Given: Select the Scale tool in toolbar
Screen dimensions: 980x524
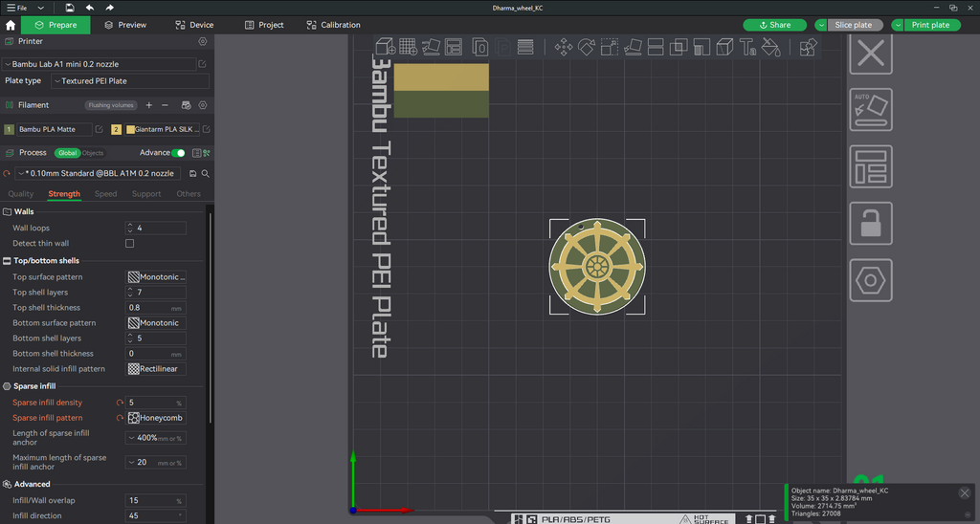Looking at the screenshot, I should point(610,47).
